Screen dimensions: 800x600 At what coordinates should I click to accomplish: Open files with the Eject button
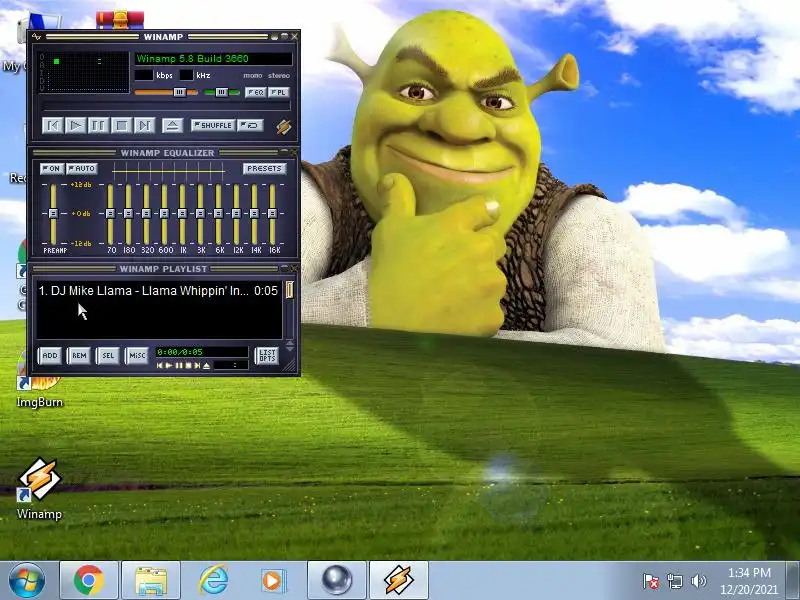coord(172,125)
